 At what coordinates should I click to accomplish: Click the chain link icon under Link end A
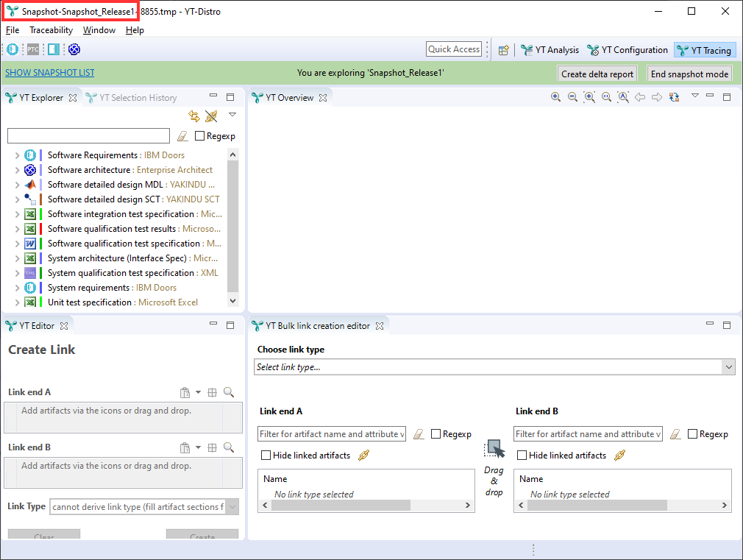(364, 456)
